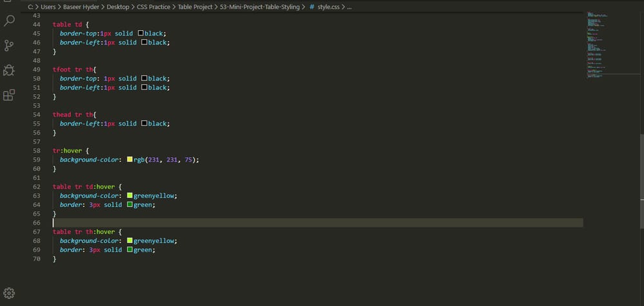Click the black color swatch on line 51

(x=144, y=87)
